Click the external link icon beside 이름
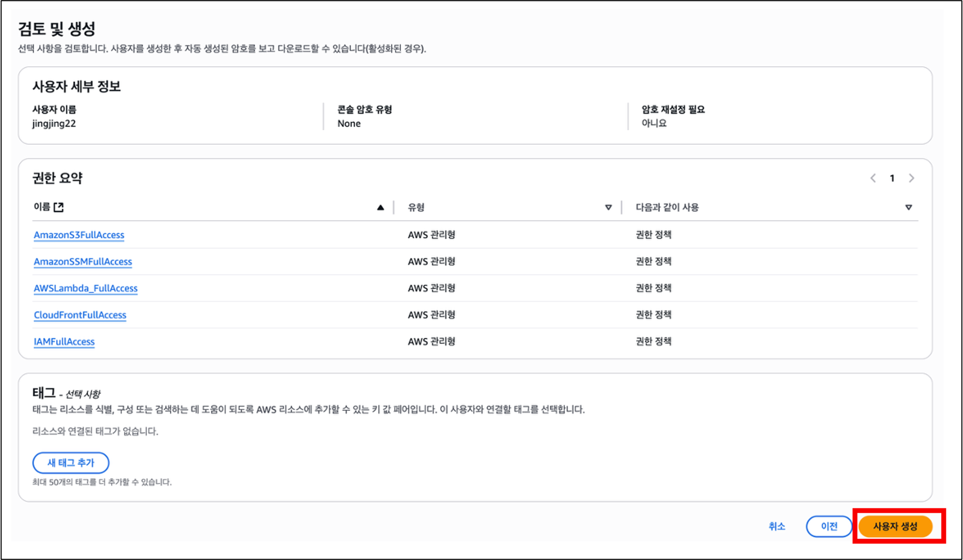Viewport: 963px width, 560px height. pyautogui.click(x=59, y=207)
